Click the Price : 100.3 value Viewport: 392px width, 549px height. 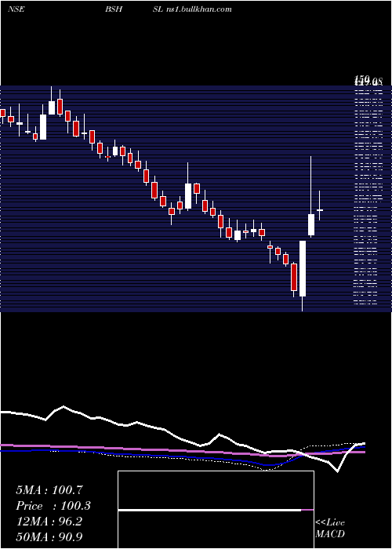point(53,506)
